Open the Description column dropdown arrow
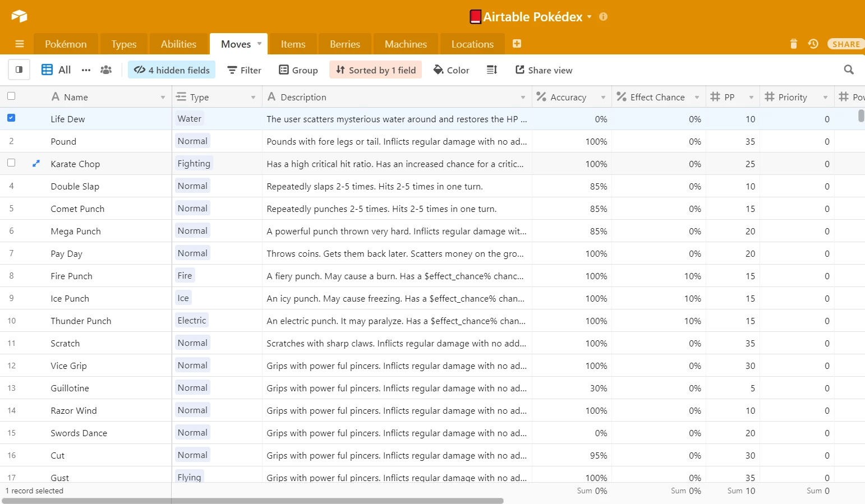Screen dimensions: 865x504 (x=523, y=98)
